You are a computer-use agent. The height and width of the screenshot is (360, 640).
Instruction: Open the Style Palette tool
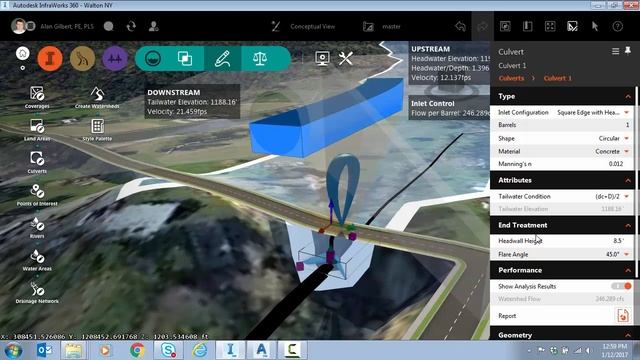(x=97, y=130)
